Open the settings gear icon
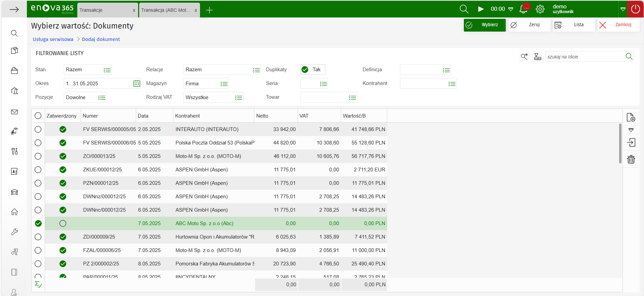 (540, 9)
